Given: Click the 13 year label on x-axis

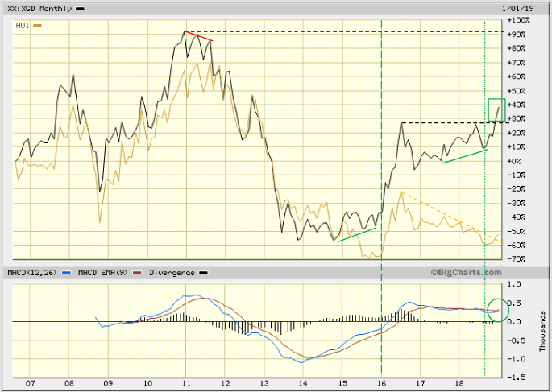Looking at the screenshot, I should tap(264, 384).
